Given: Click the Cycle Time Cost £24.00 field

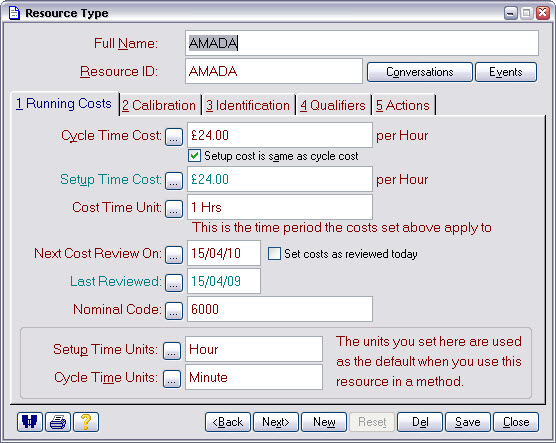Looking at the screenshot, I should point(280,135).
